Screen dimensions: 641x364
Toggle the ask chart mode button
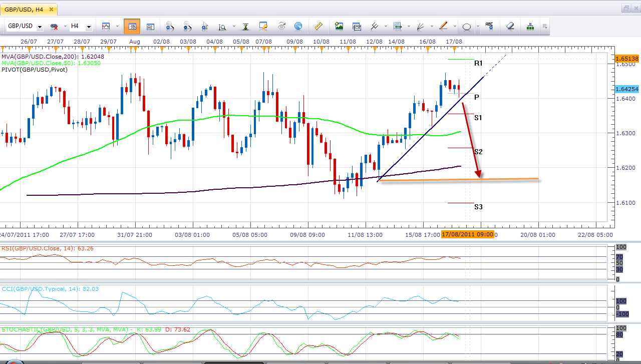(x=150, y=27)
